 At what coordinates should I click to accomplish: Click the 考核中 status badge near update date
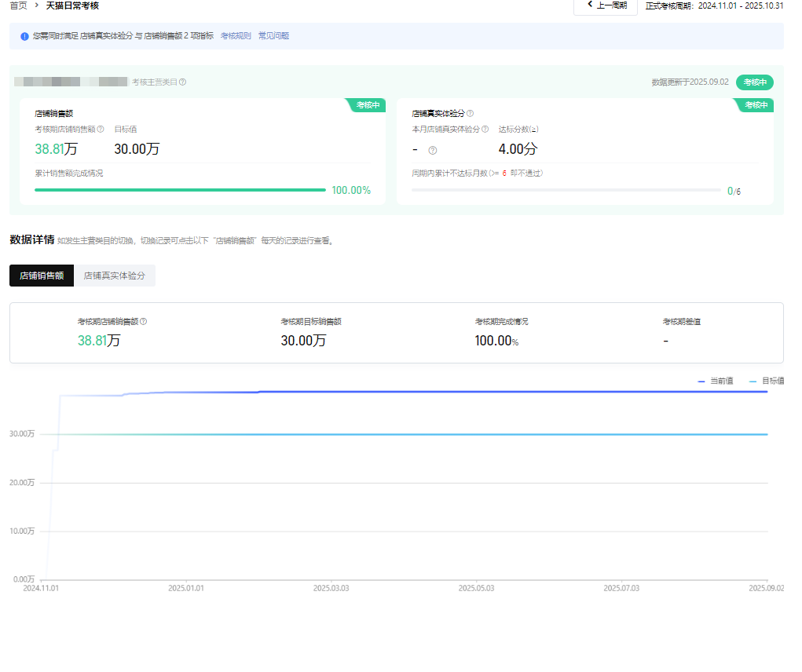coord(754,82)
